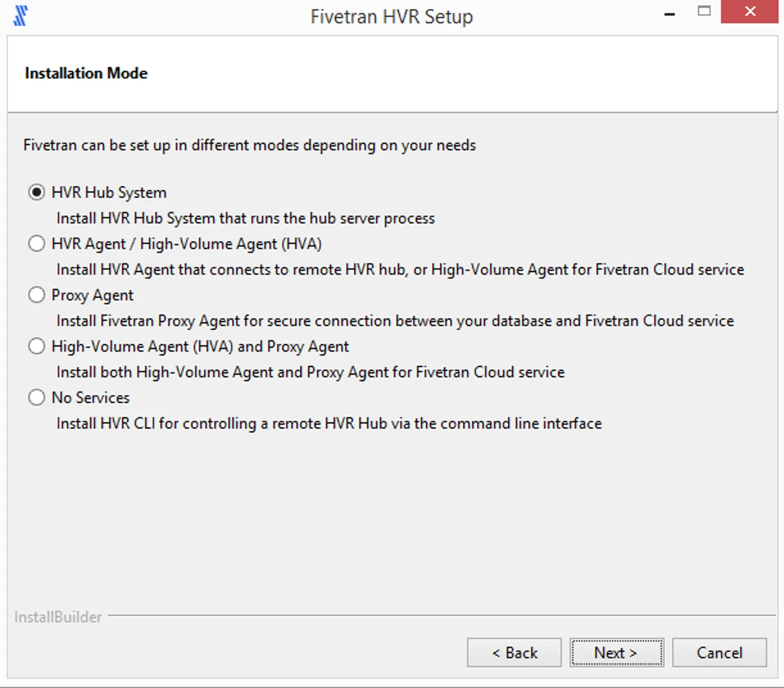Viewport: 784px width, 688px height.
Task: Click the HVR CLI command line description
Action: coord(328,424)
